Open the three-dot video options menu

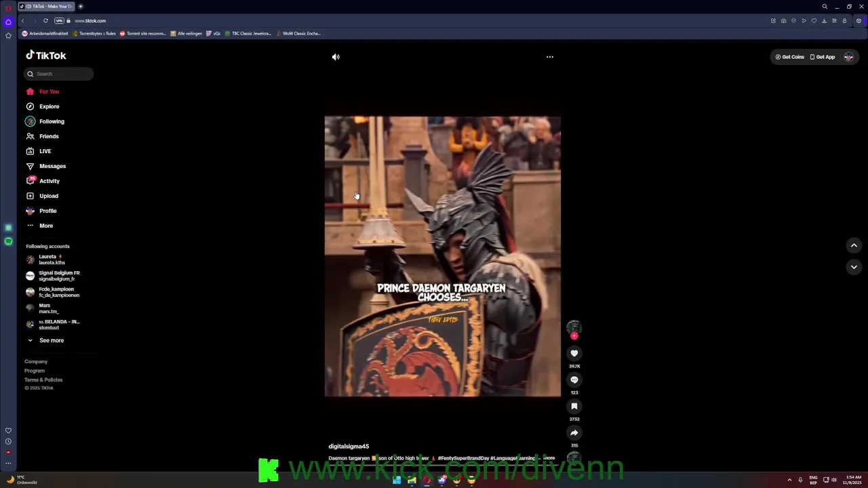point(550,57)
